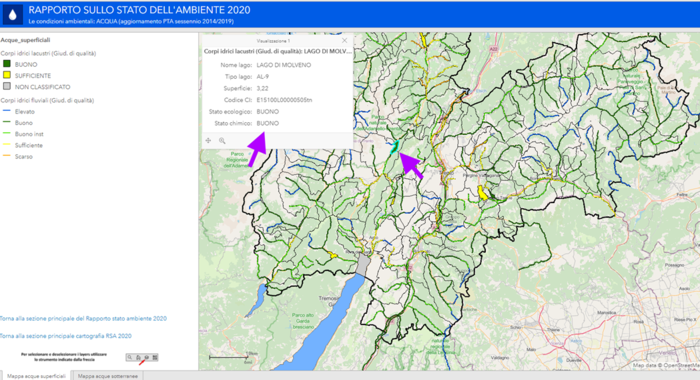700x380 pixels.
Task: Click the dark green BUONO legend swatch
Action: 7,64
